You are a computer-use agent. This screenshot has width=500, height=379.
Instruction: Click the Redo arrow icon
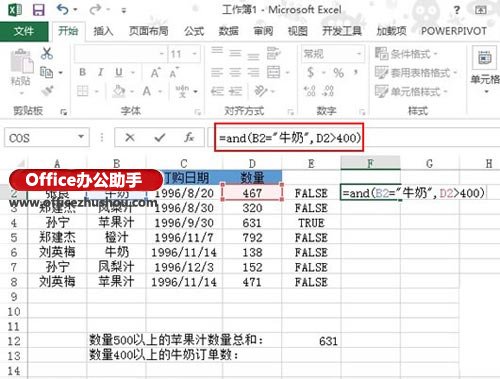pos(95,10)
